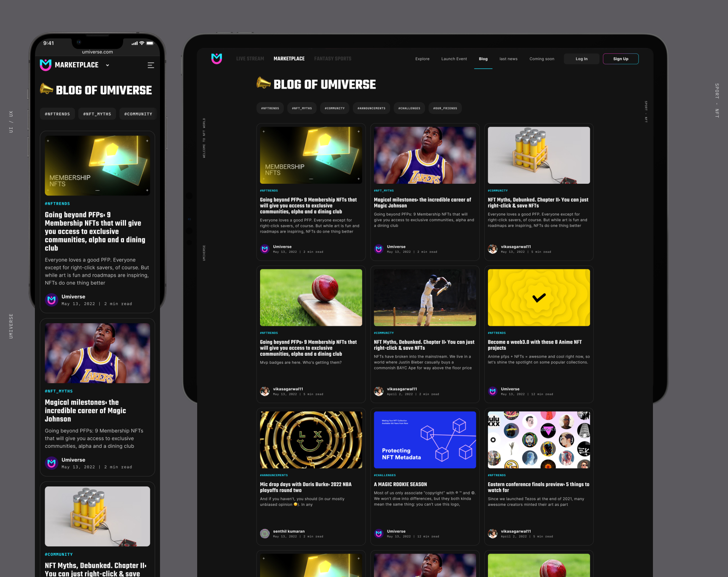
Task: Expand the Marketplace dropdown chevron on phone
Action: (x=108, y=65)
